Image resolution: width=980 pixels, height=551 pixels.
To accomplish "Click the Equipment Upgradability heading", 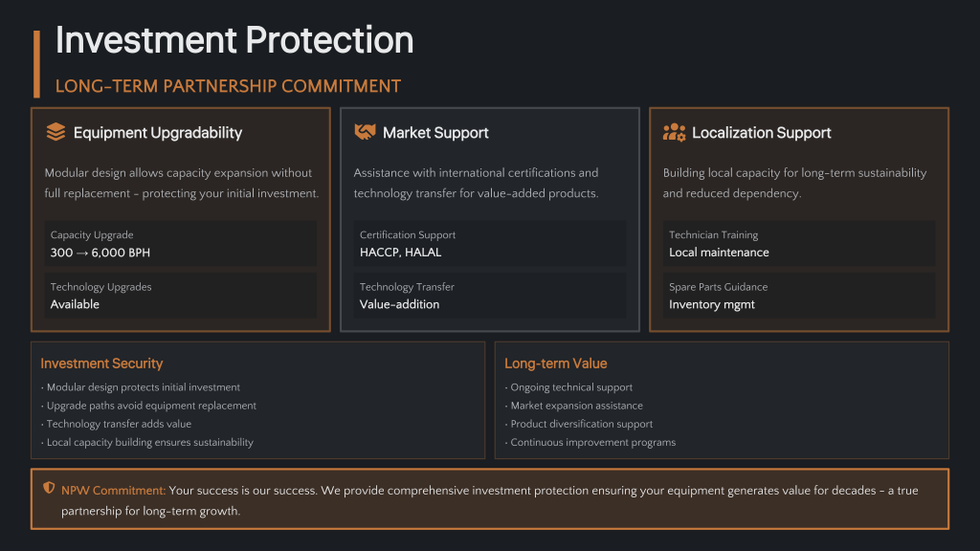I will coord(158,133).
